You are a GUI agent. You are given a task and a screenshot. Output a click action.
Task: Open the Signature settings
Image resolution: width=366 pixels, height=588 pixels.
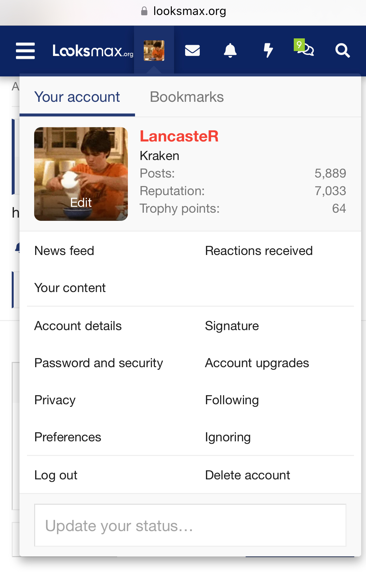(232, 326)
